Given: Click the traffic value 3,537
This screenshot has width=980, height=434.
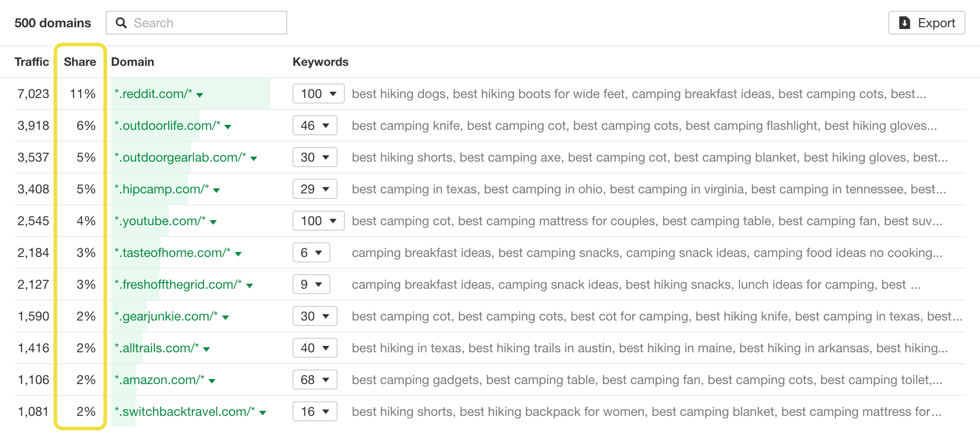Looking at the screenshot, I should (x=33, y=157).
